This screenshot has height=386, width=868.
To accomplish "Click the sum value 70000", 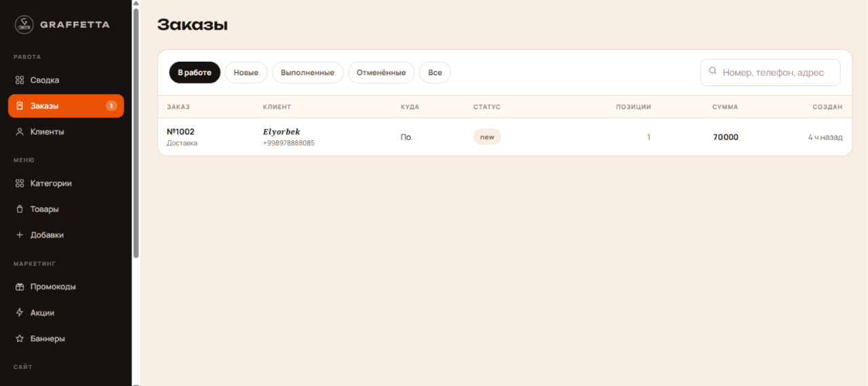I will click(x=726, y=137).
